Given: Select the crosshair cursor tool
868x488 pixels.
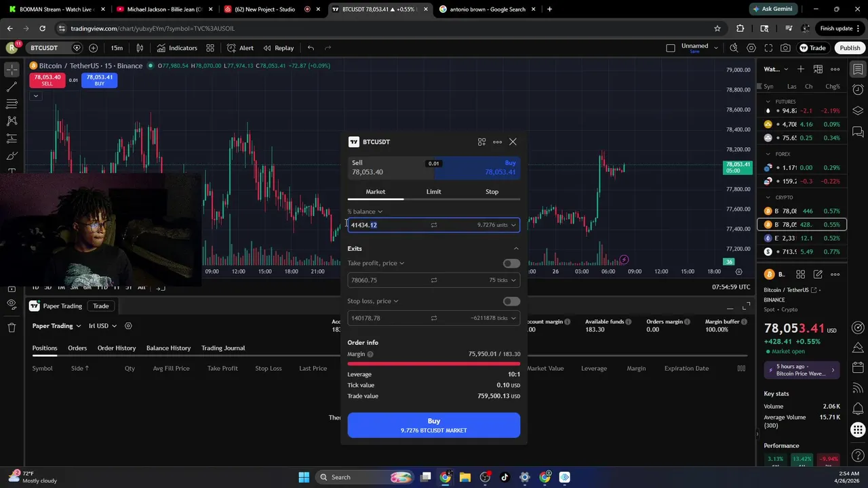Looking at the screenshot, I should tap(12, 70).
